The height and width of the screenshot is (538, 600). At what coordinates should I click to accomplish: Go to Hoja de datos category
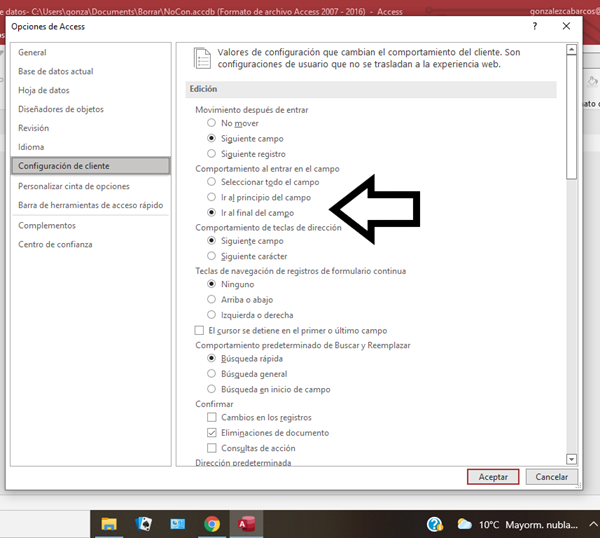click(91, 90)
